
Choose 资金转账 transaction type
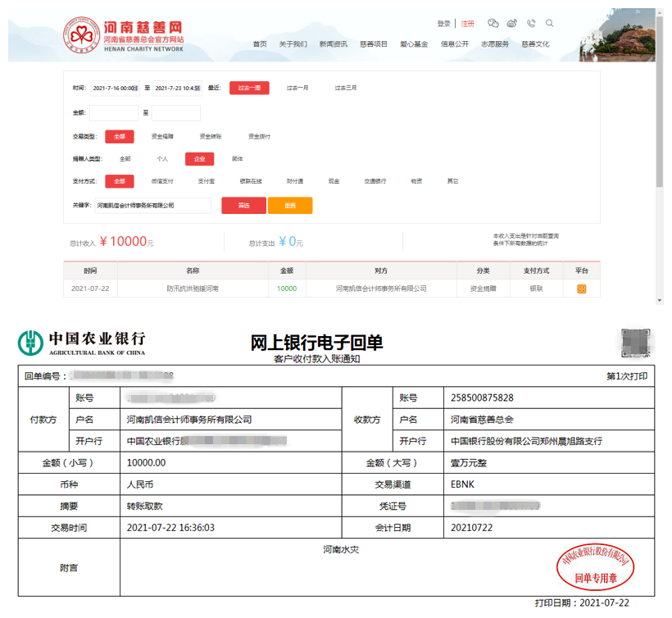[x=211, y=137]
